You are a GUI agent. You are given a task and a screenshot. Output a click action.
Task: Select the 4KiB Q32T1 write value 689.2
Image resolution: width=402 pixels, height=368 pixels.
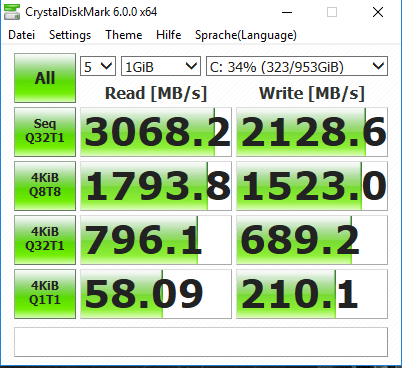pyautogui.click(x=312, y=240)
